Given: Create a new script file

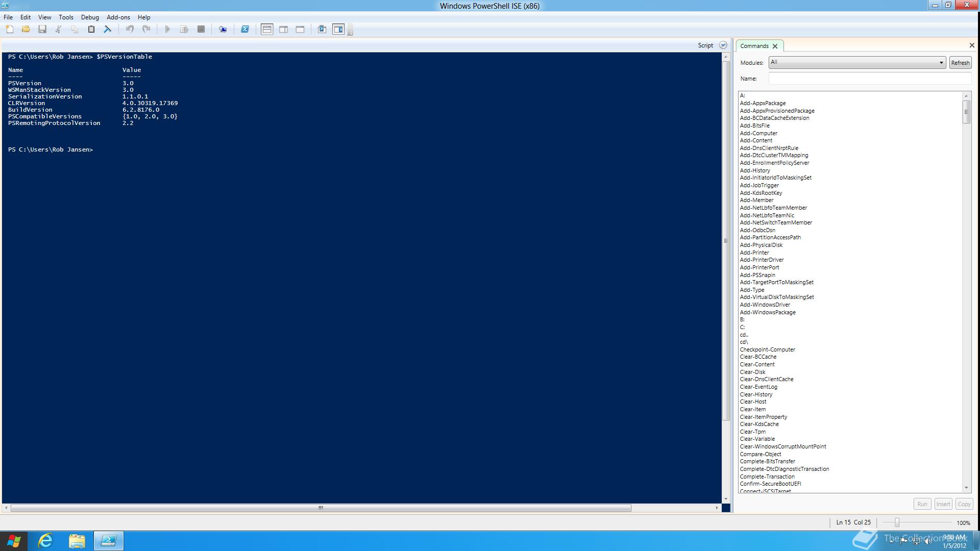Looking at the screenshot, I should (10, 30).
